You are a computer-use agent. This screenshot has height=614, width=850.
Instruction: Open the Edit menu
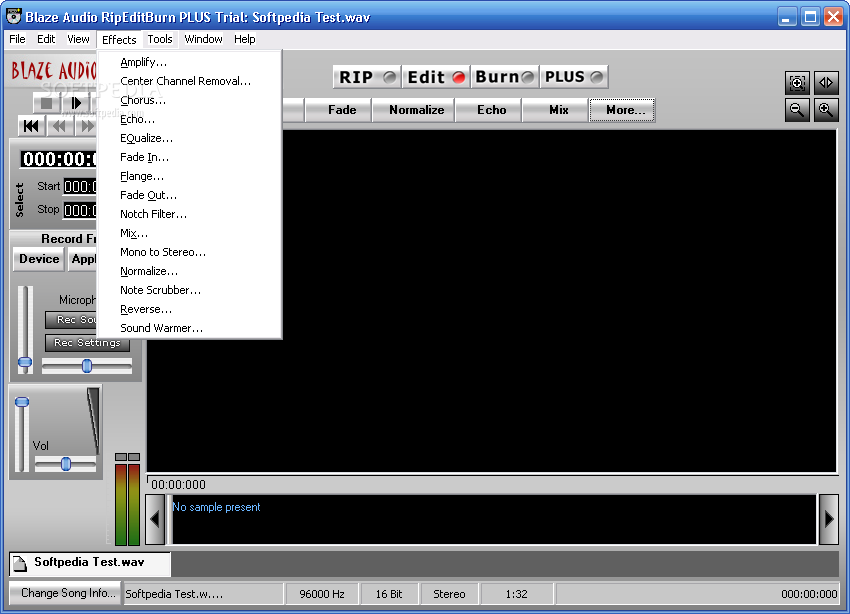click(46, 39)
